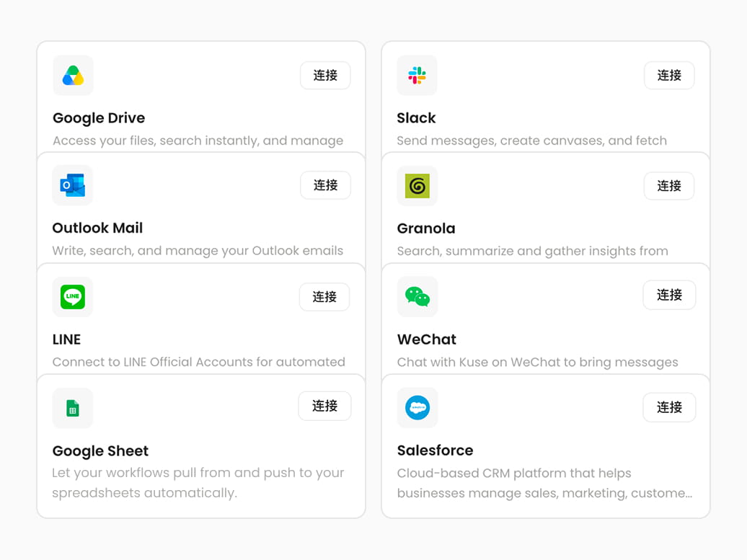Connect Salesforce using 连接 button
The image size is (747, 560).
tap(669, 408)
